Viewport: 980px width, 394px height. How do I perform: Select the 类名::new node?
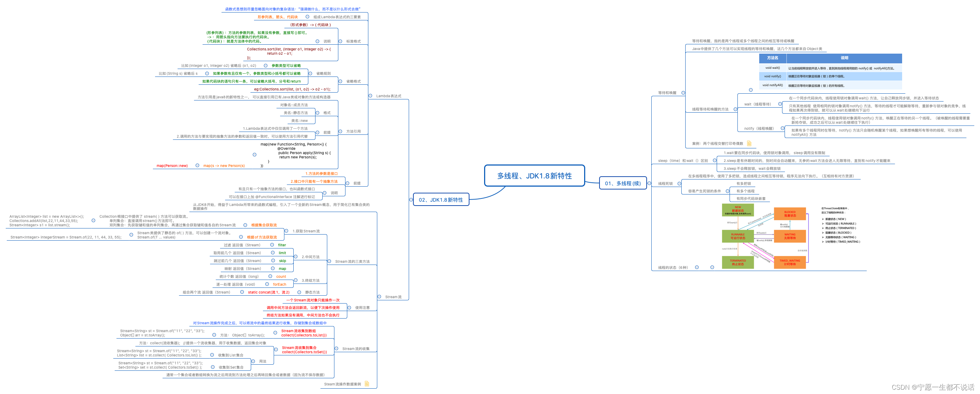tap(299, 121)
